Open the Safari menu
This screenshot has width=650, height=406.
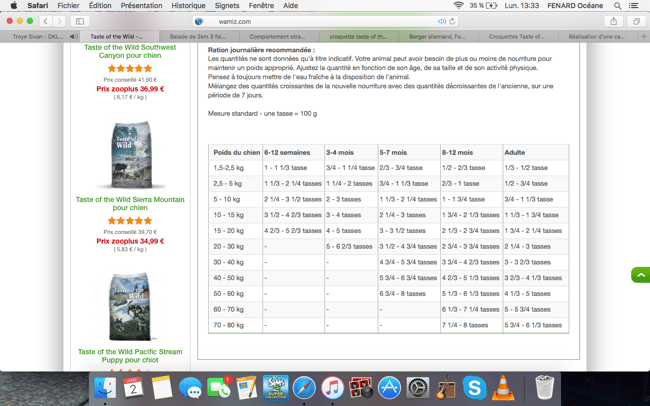click(x=38, y=5)
